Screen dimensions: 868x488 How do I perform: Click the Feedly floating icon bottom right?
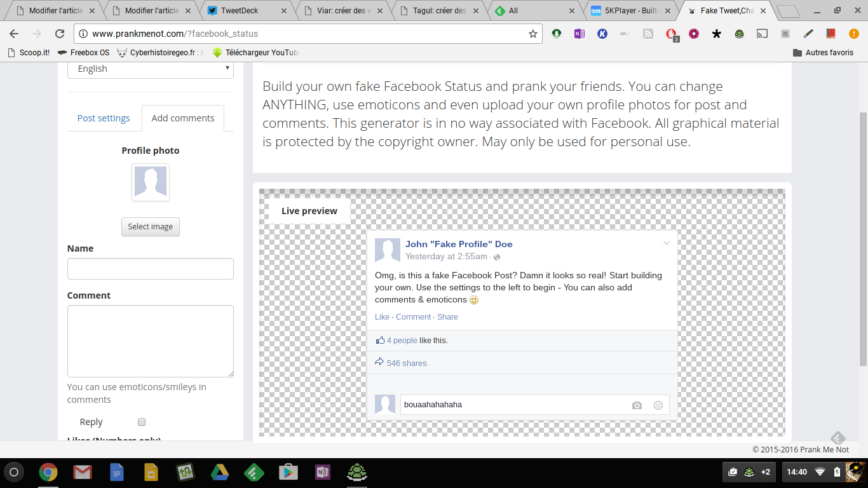[x=838, y=438]
